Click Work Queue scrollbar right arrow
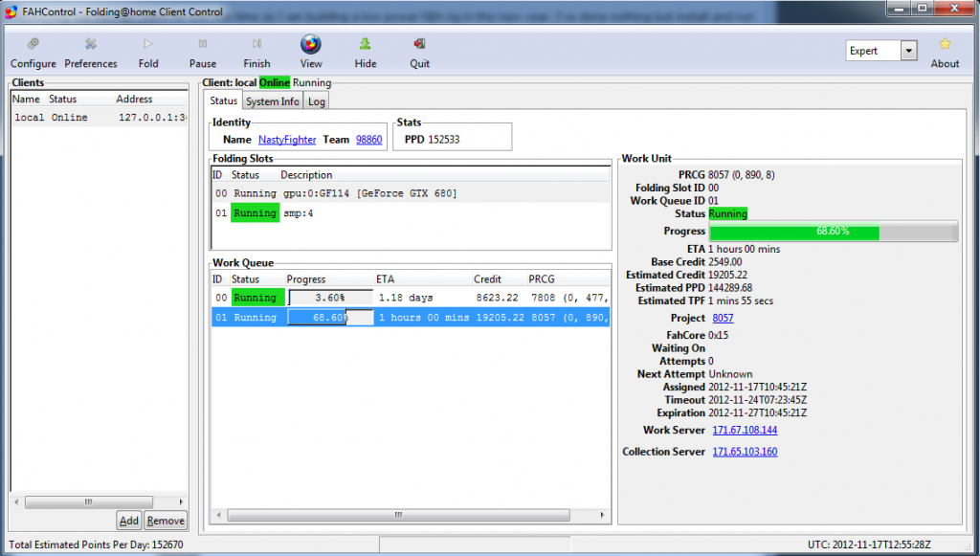 pos(602,516)
